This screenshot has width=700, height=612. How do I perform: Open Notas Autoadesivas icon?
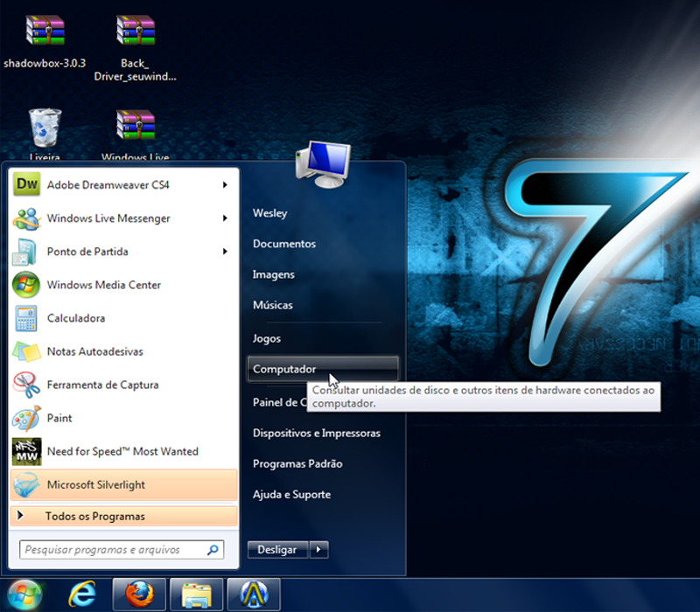tap(26, 351)
